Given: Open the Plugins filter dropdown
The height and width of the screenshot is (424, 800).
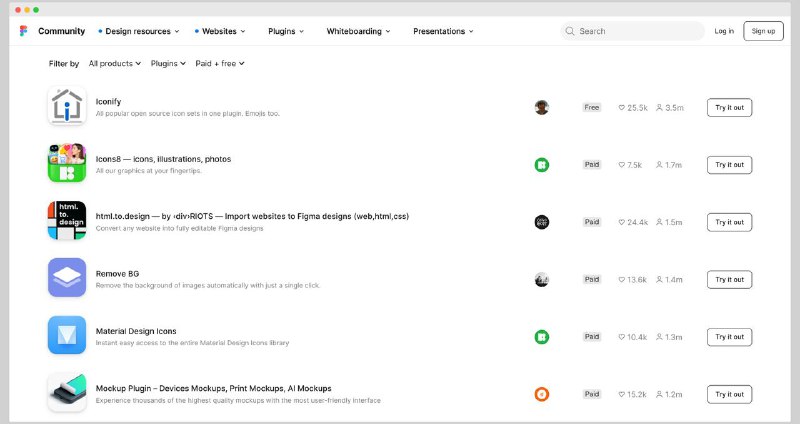Looking at the screenshot, I should 168,63.
